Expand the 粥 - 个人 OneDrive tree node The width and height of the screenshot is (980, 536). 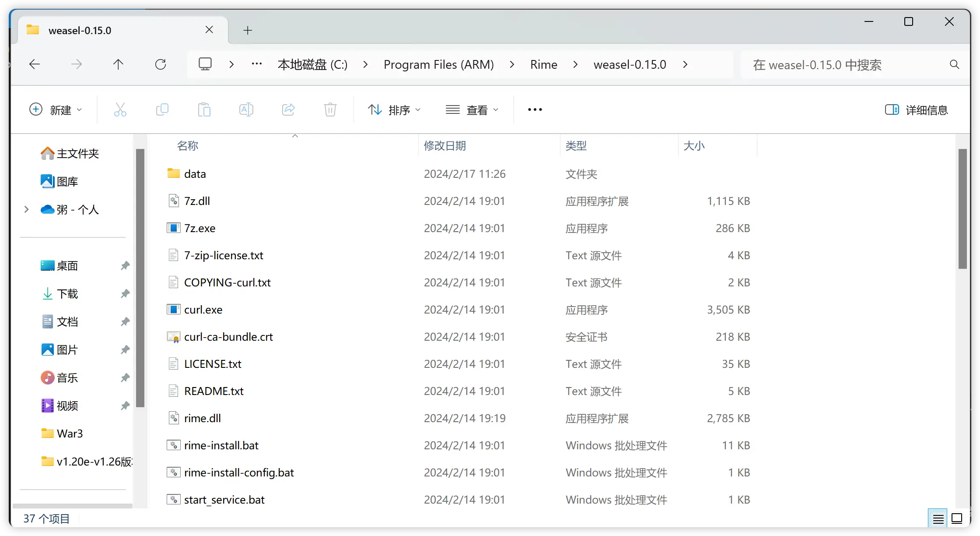[27, 209]
